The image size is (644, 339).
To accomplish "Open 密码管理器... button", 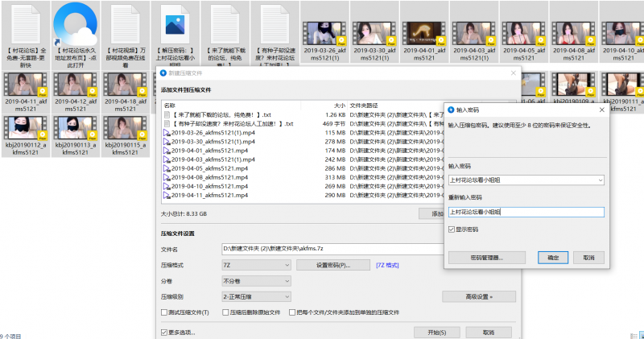I will [487, 258].
